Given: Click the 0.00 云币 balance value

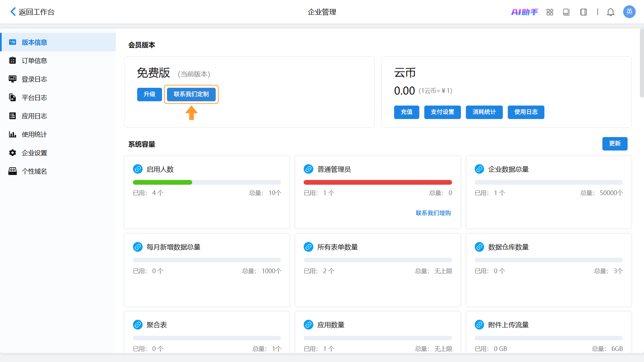Looking at the screenshot, I should (x=404, y=91).
